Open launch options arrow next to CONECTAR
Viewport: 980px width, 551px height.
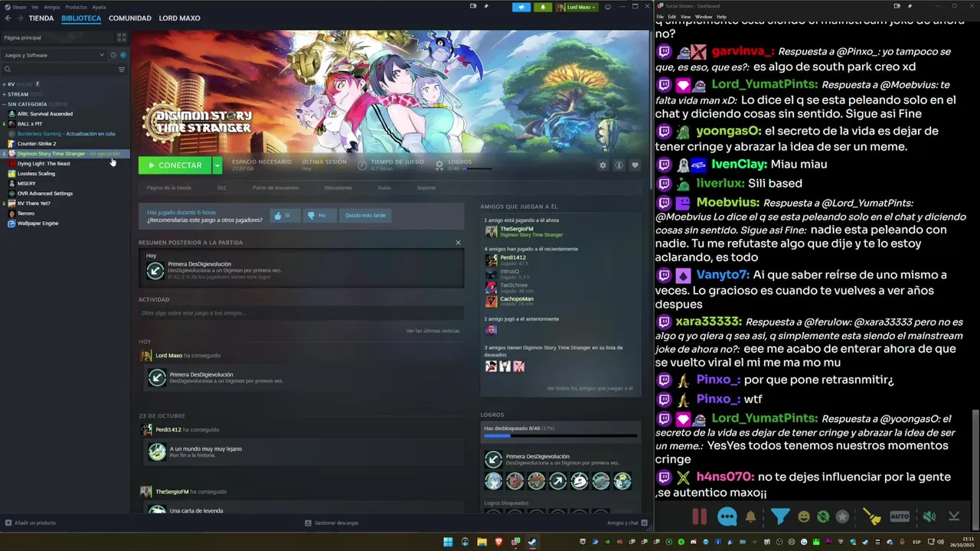pos(217,165)
